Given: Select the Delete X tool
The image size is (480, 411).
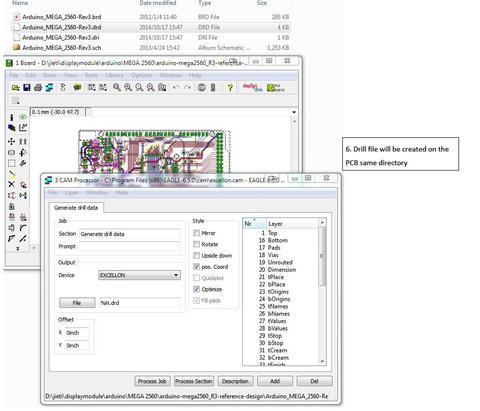Looking at the screenshot, I should click(11, 184).
